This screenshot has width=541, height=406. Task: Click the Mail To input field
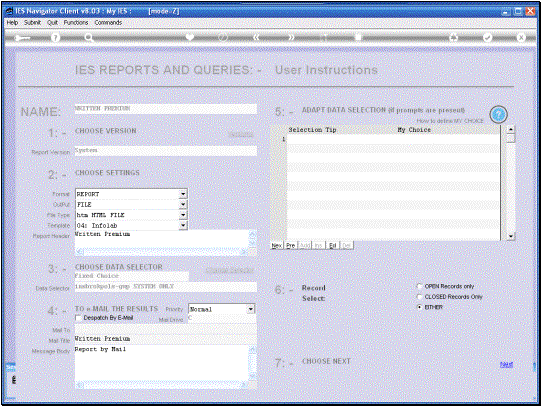coord(166,330)
